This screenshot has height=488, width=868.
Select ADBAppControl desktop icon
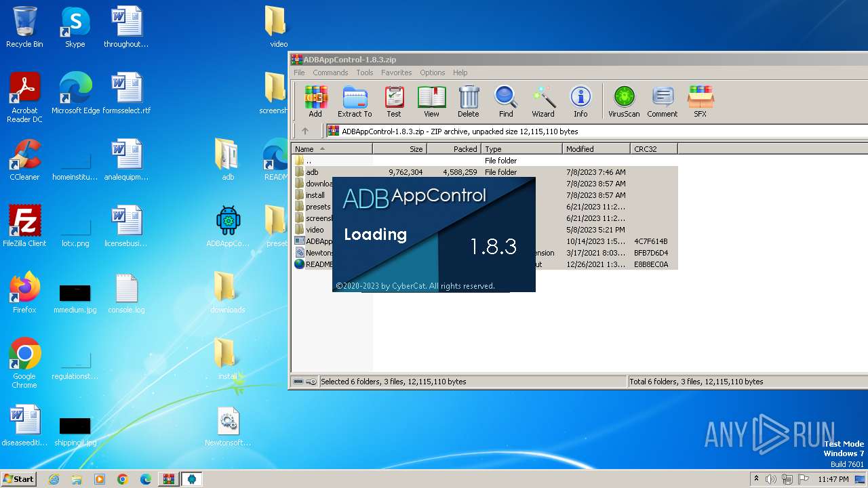228,226
